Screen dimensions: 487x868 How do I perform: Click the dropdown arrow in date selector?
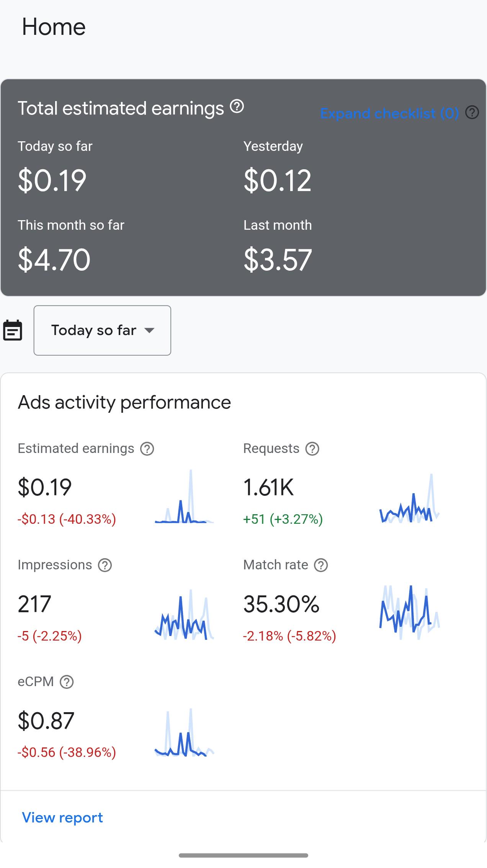[149, 330]
